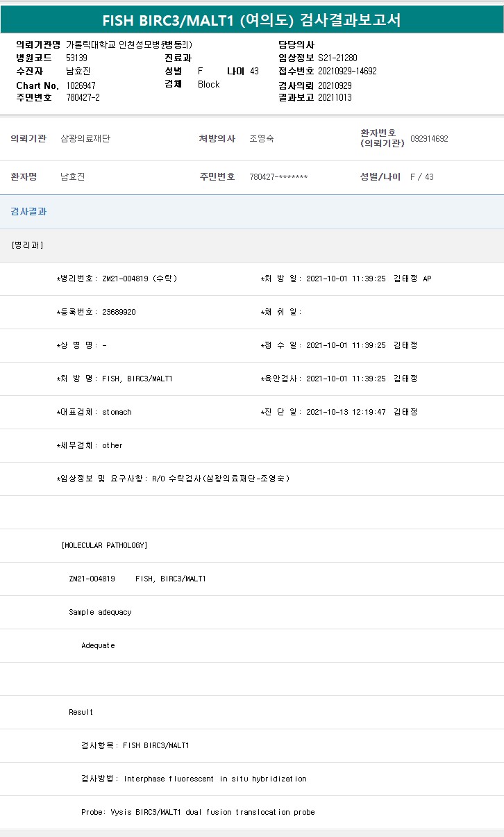Select the 병원코드 value 53139
504x837 pixels.
pos(76,58)
